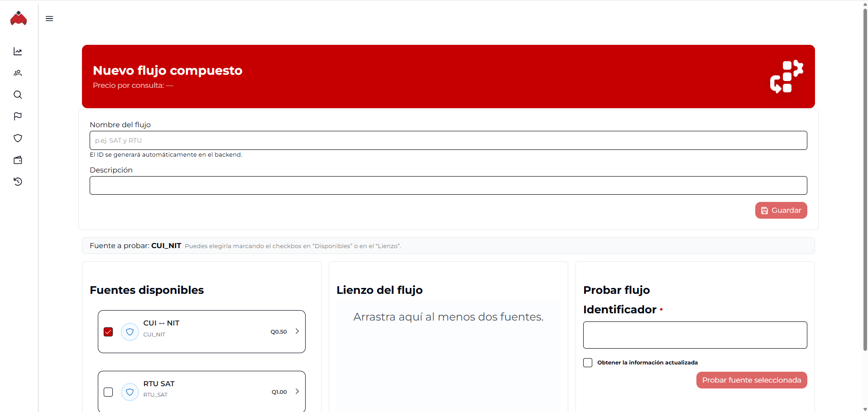This screenshot has height=412, width=868.
Task: Click the flag icon in the sidebar
Action: tap(18, 116)
